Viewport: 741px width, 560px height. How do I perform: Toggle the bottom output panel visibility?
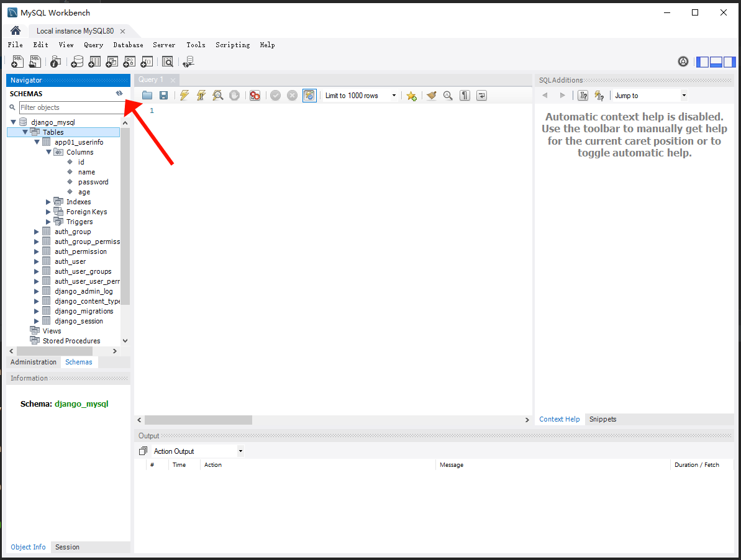click(716, 62)
